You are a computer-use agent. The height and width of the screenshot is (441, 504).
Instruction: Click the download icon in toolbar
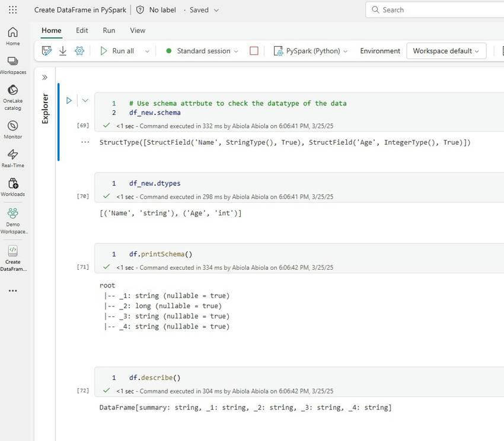point(63,51)
